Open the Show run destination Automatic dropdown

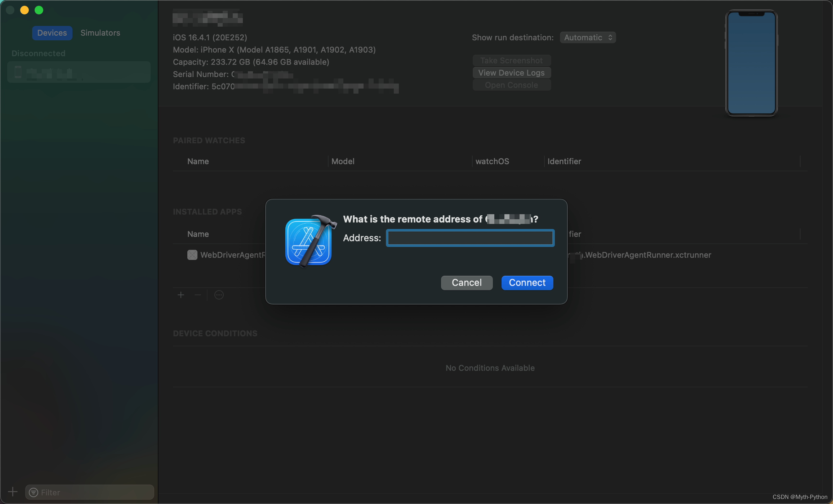(x=588, y=37)
